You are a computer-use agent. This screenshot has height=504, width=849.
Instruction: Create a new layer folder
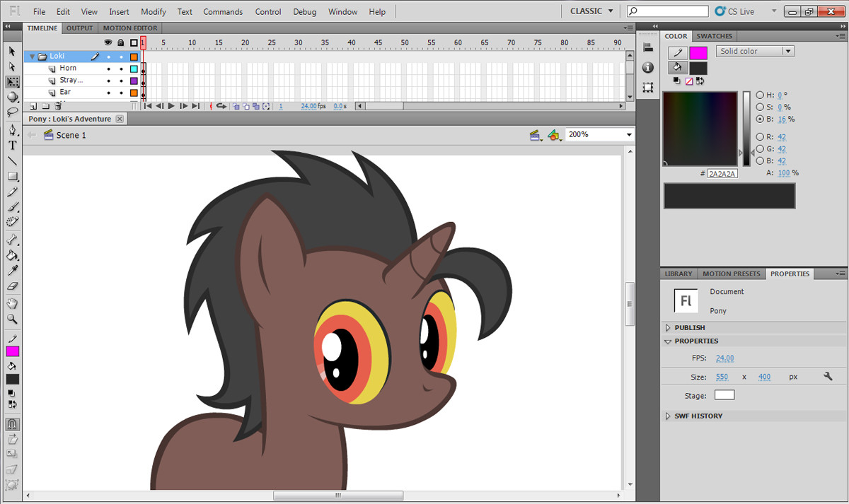click(x=45, y=106)
